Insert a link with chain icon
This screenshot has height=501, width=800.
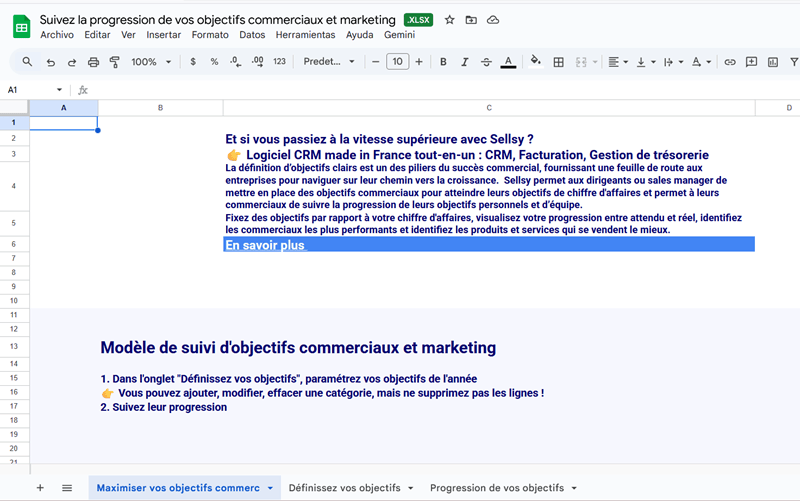point(730,62)
